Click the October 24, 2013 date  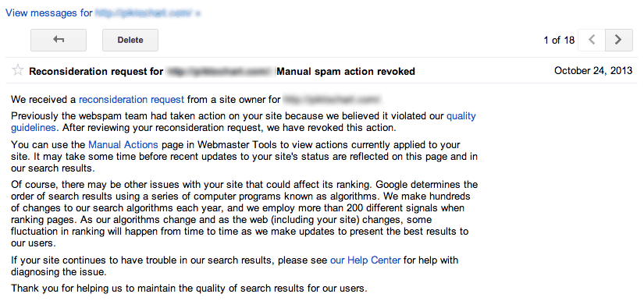[593, 70]
